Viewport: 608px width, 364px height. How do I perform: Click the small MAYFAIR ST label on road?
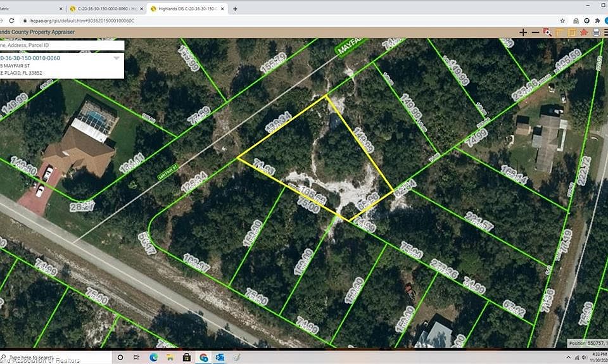click(168, 172)
